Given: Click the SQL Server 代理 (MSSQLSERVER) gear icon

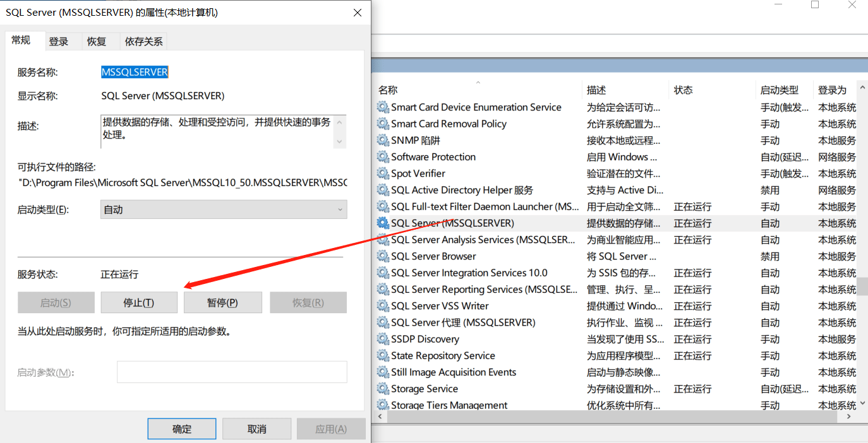Looking at the screenshot, I should (x=383, y=322).
